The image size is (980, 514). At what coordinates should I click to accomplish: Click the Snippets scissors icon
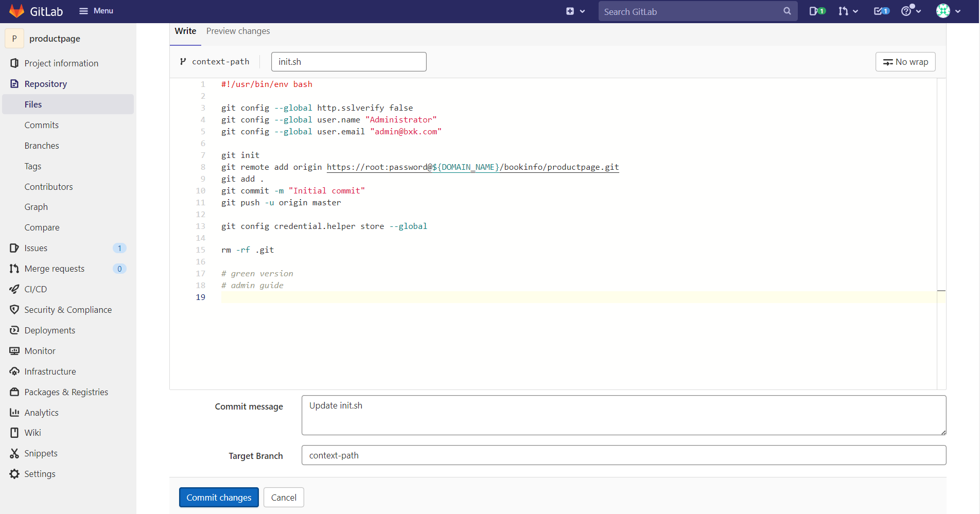click(x=14, y=453)
